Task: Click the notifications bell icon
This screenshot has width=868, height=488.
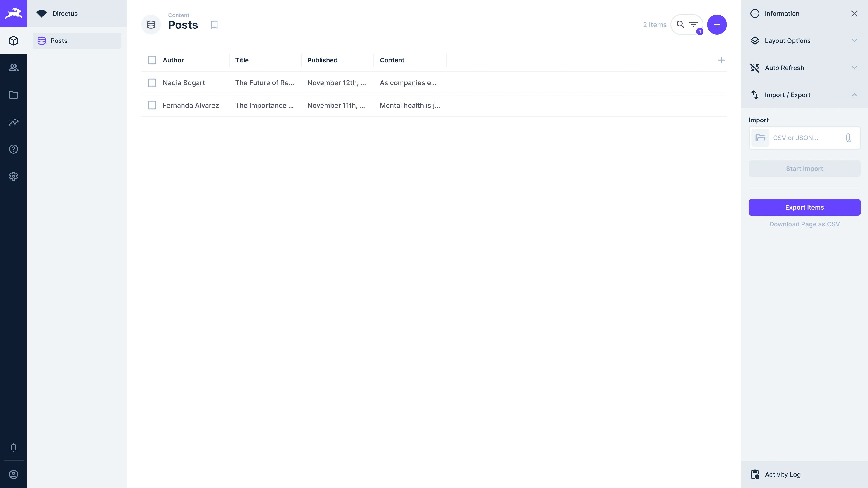Action: coord(14,447)
